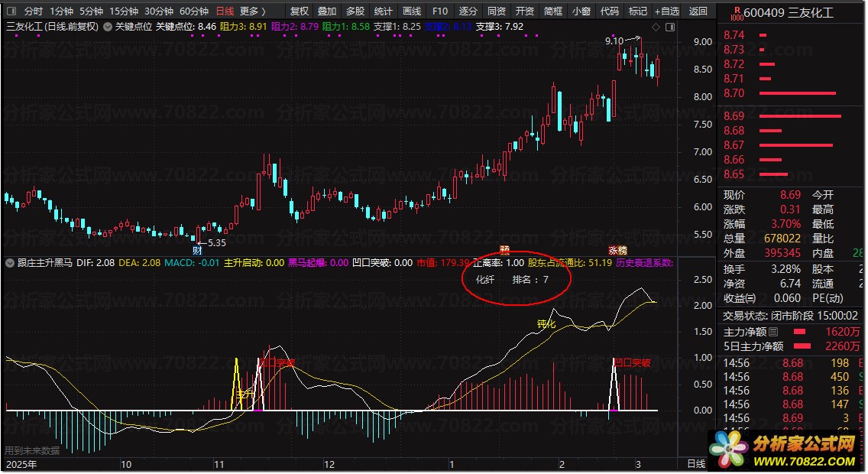Click the 日线 label at bottom axis
Screen dimensions: 868x474
pyautogui.click(x=696, y=464)
